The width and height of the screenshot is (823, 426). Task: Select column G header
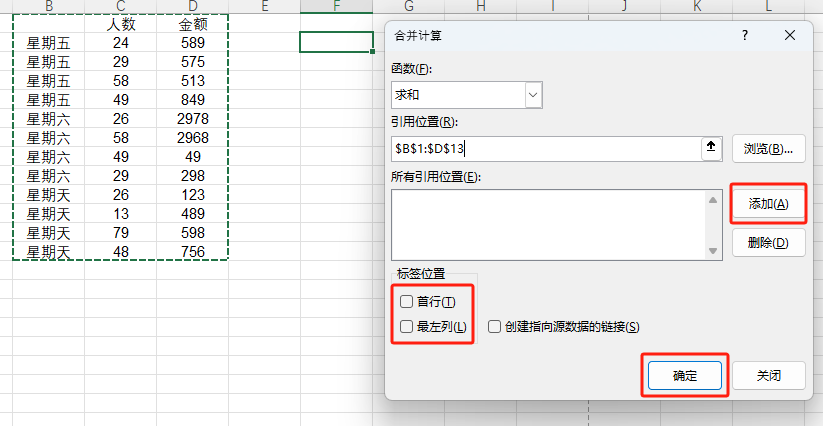pos(408,6)
